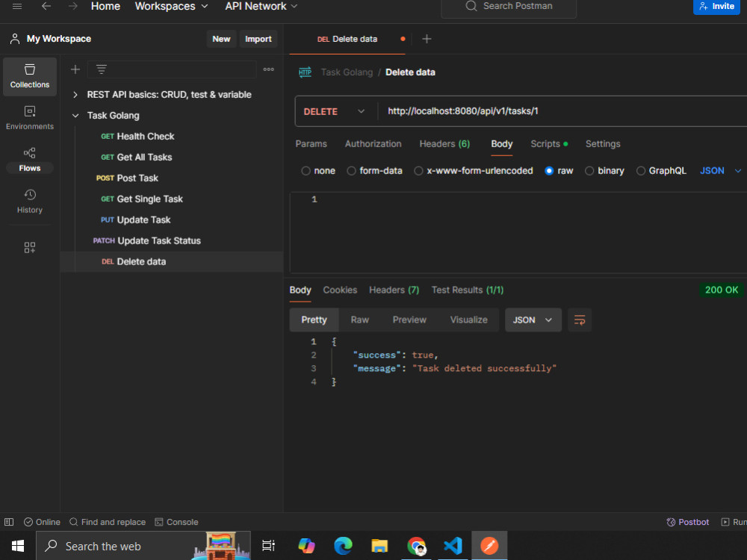This screenshot has width=747, height=560.
Task: Open the Runner from the status bar
Action: click(x=734, y=523)
